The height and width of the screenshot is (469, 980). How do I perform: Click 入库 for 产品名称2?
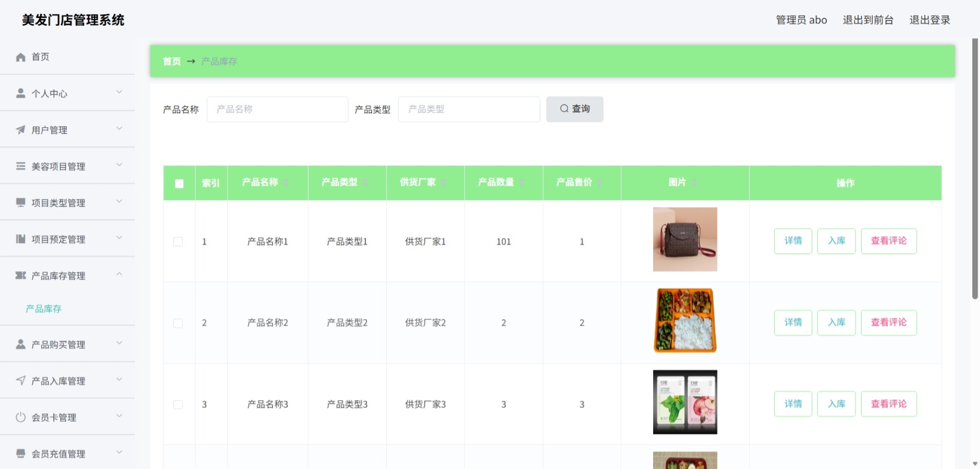click(837, 323)
